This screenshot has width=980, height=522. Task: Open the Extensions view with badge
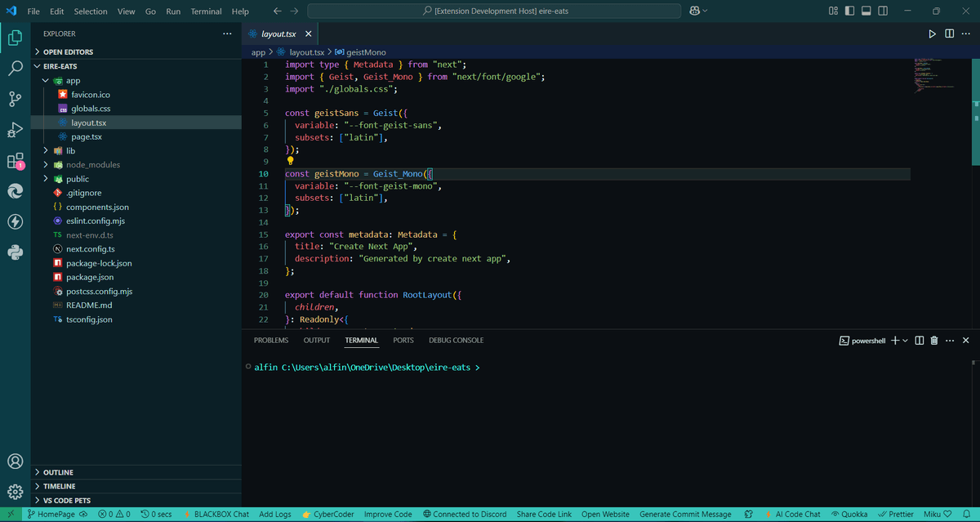pos(15,161)
